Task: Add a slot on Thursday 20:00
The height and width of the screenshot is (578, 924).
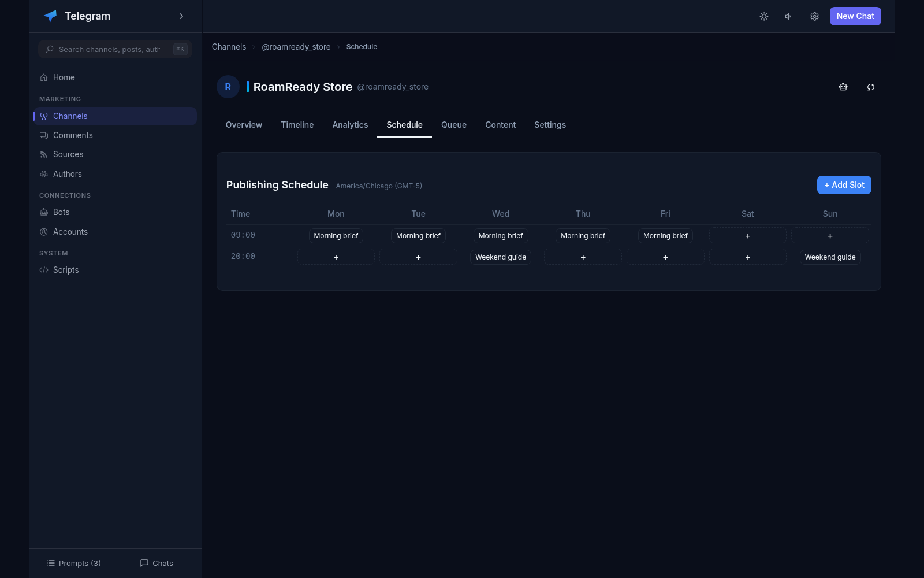Action: (x=583, y=257)
